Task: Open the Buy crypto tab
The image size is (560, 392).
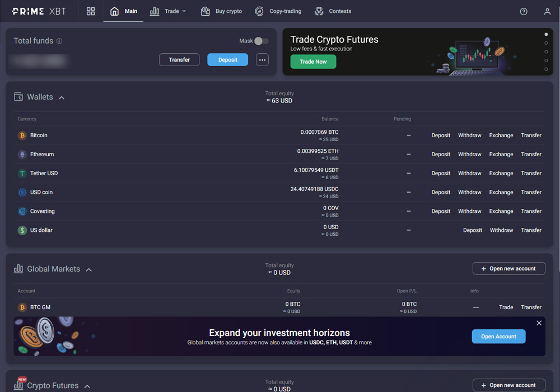Action: point(221,11)
